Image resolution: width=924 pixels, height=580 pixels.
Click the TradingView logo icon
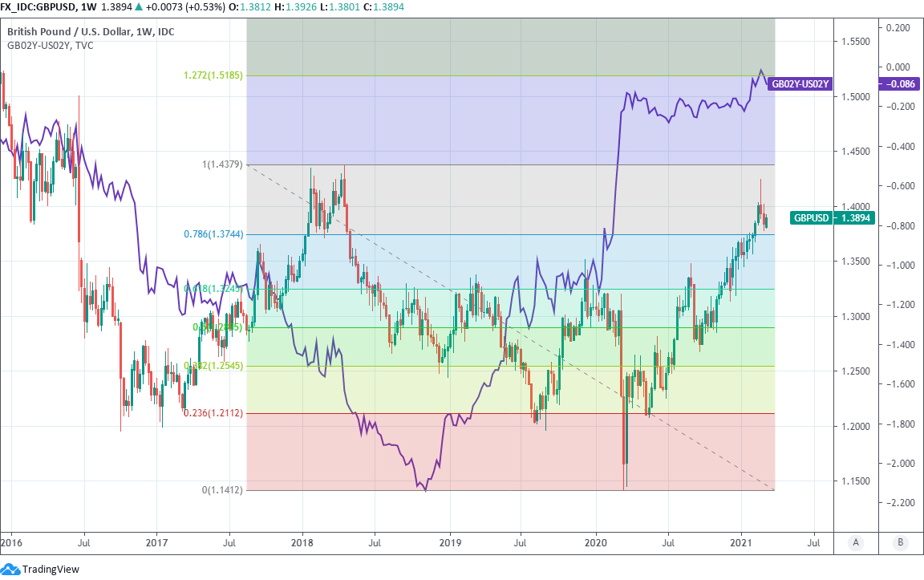click(x=11, y=569)
